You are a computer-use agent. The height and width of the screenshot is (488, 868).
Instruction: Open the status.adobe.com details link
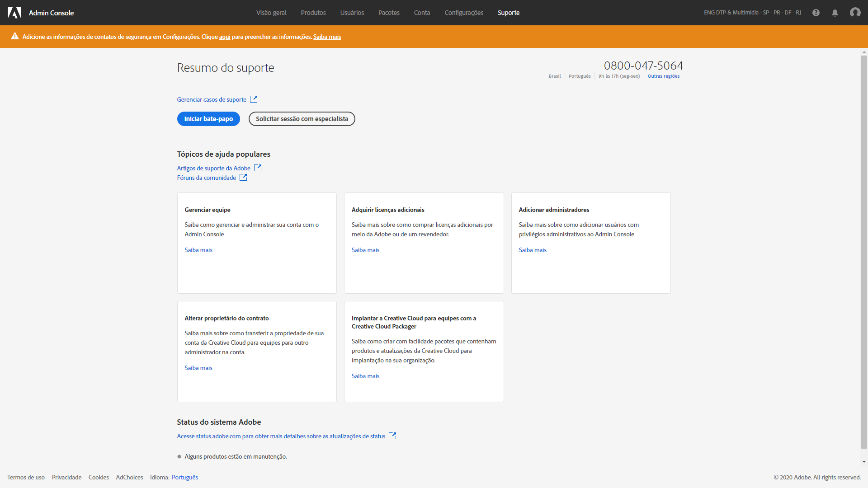[281, 436]
